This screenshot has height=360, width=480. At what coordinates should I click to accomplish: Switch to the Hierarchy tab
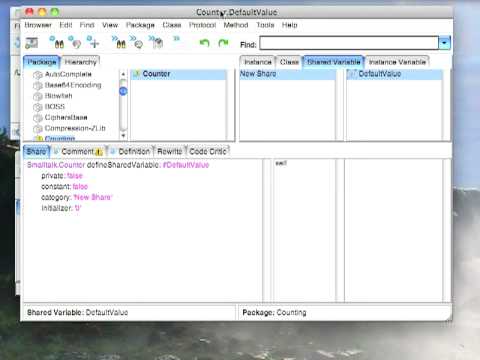pos(80,62)
